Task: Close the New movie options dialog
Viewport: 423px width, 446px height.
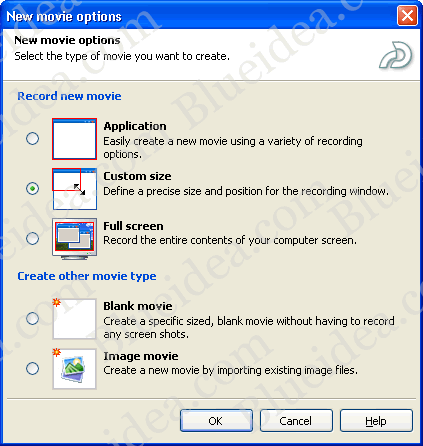Action: coord(407,15)
